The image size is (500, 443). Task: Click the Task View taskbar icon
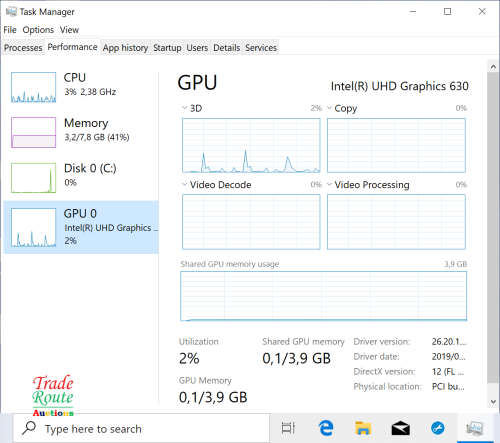pos(288,428)
